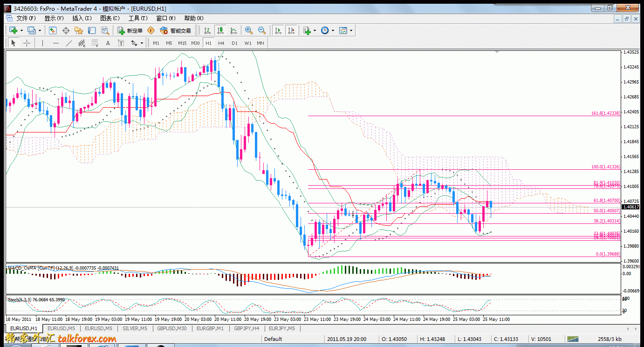Select the equidistant channel tool
Viewport: 644px width, 347px height.
82,43
